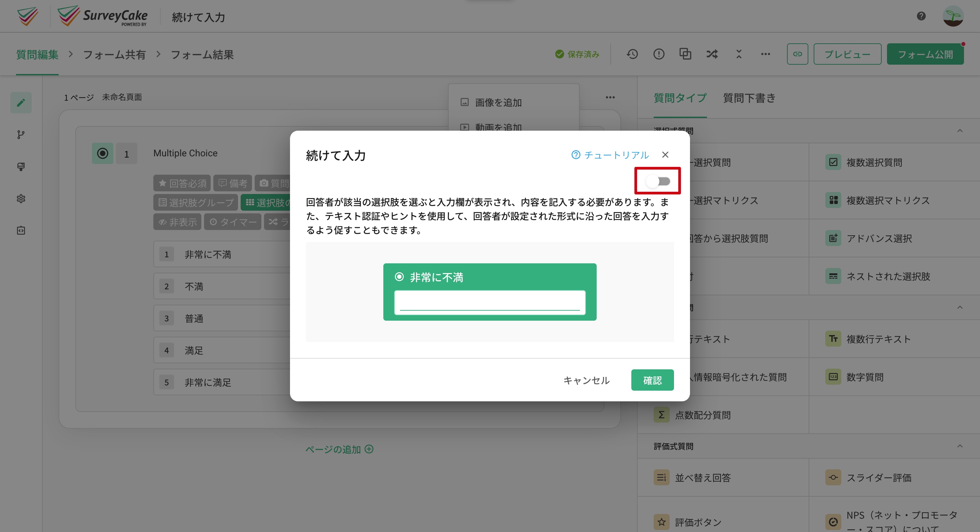
Task: Select the 非常に不満 radio in preview
Action: pyautogui.click(x=399, y=277)
